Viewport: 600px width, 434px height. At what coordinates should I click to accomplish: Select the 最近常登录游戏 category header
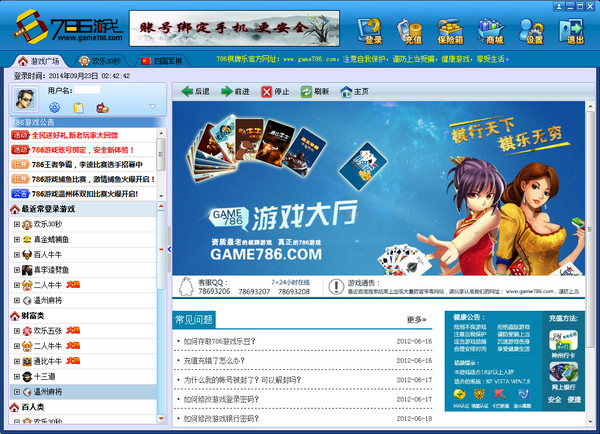pyautogui.click(x=83, y=209)
